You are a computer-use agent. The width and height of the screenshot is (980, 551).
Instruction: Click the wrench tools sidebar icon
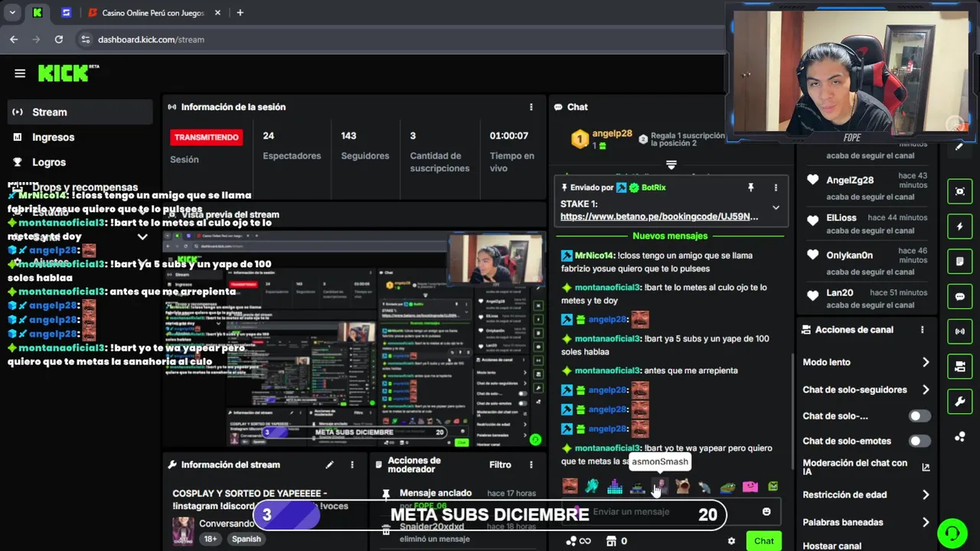point(960,402)
